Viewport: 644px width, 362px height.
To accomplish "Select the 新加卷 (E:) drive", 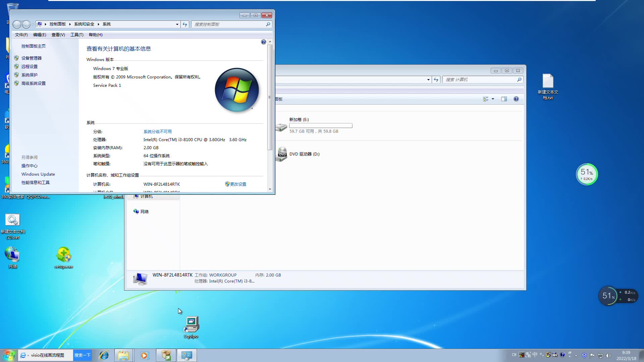I will click(x=314, y=125).
